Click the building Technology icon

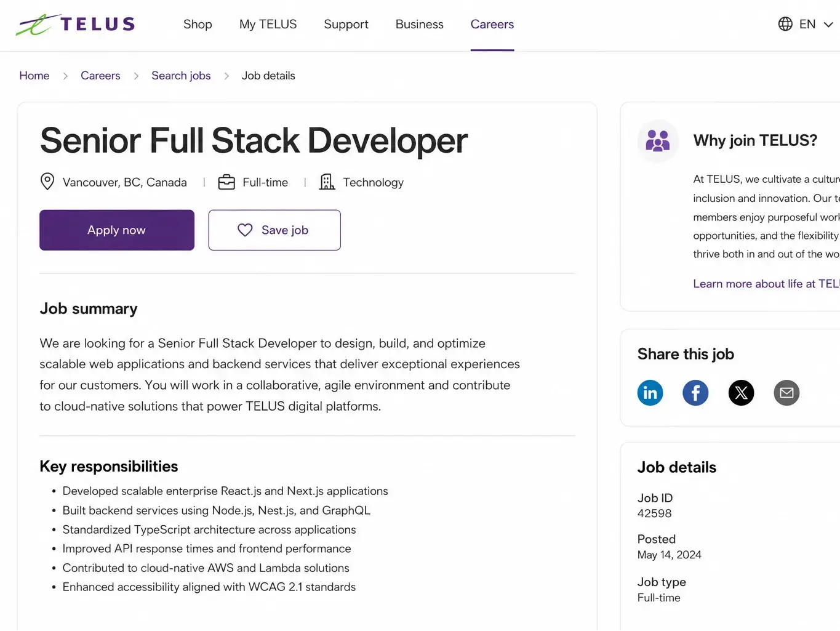tap(327, 182)
